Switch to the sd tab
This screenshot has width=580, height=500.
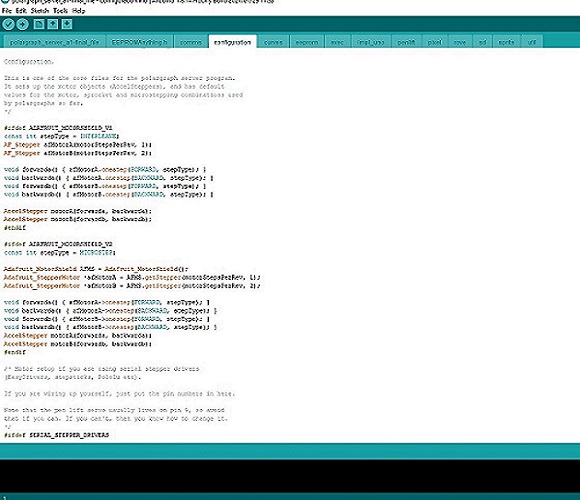482,42
